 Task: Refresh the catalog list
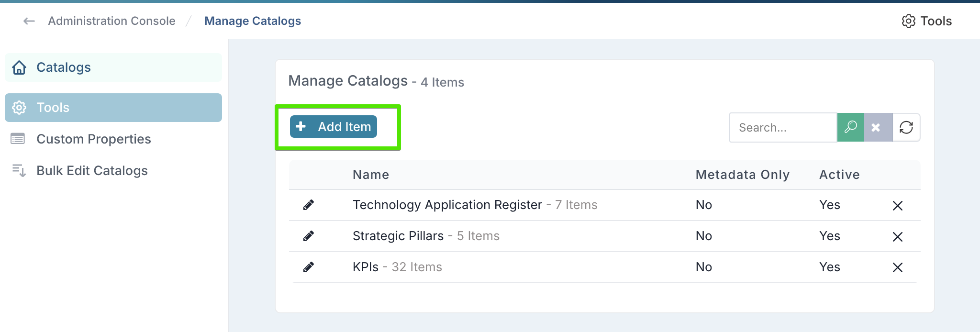tap(906, 127)
